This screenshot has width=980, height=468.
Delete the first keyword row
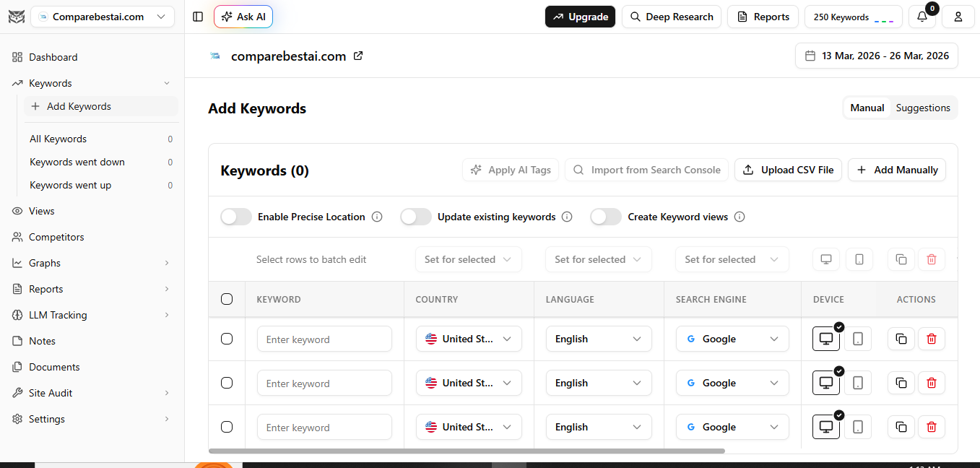coord(932,339)
